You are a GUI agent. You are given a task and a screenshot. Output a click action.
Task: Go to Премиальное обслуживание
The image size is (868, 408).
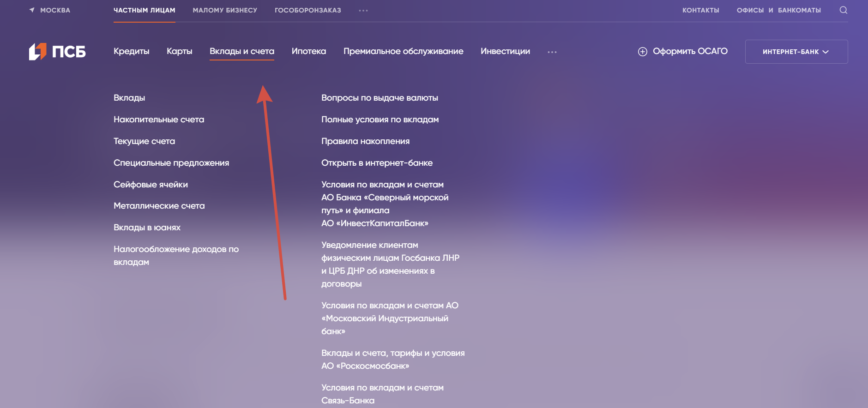point(404,51)
